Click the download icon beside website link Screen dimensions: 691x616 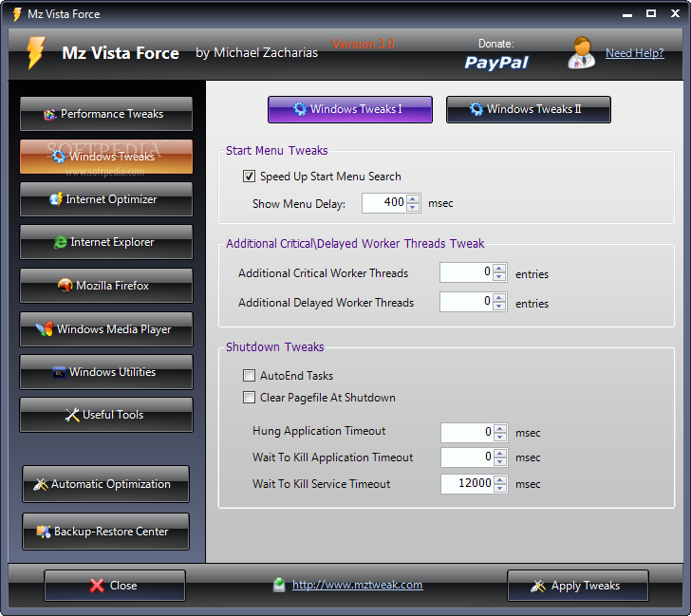279,585
